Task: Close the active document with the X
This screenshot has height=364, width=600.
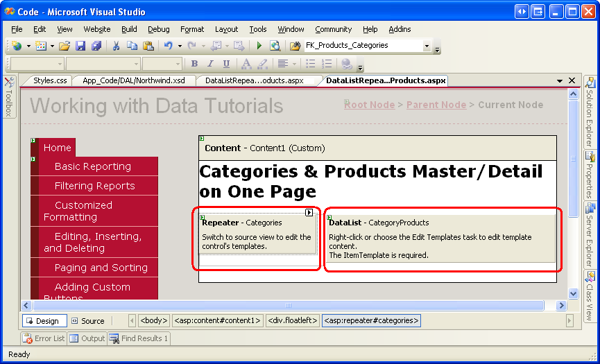Action: click(x=572, y=80)
